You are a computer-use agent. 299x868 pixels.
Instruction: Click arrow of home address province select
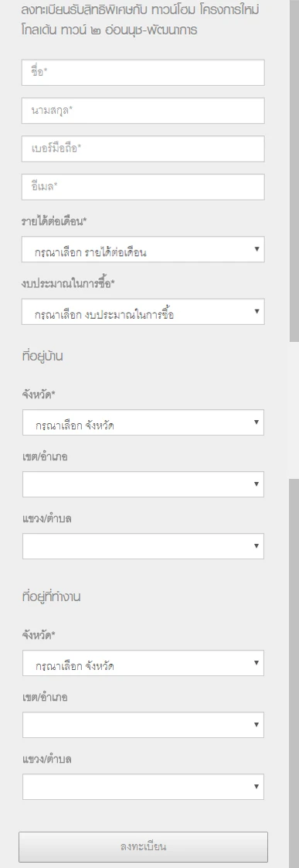(x=257, y=422)
